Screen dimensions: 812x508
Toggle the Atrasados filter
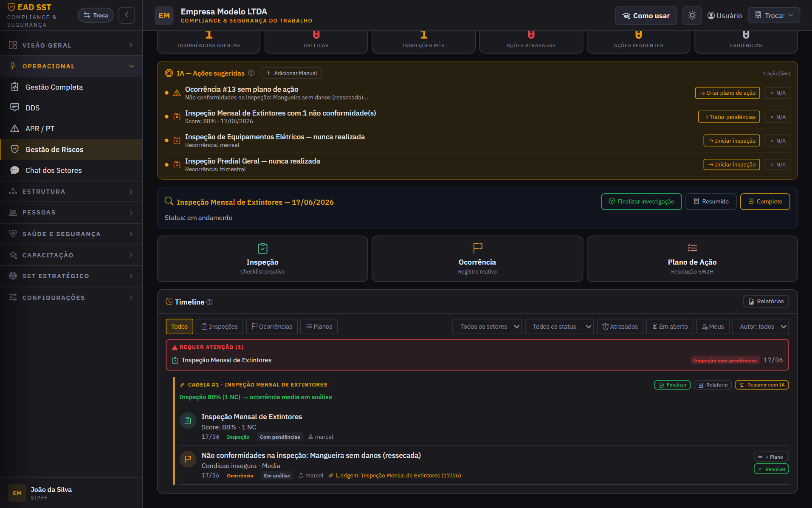620,326
